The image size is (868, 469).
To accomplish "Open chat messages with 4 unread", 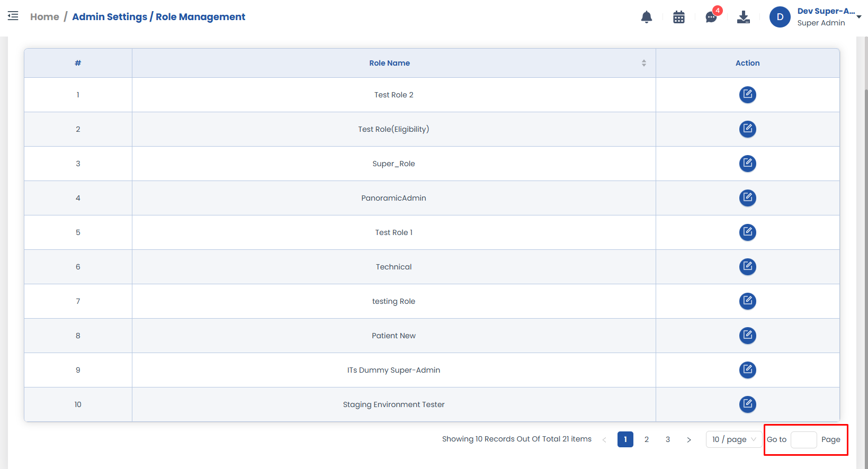I will point(711,17).
